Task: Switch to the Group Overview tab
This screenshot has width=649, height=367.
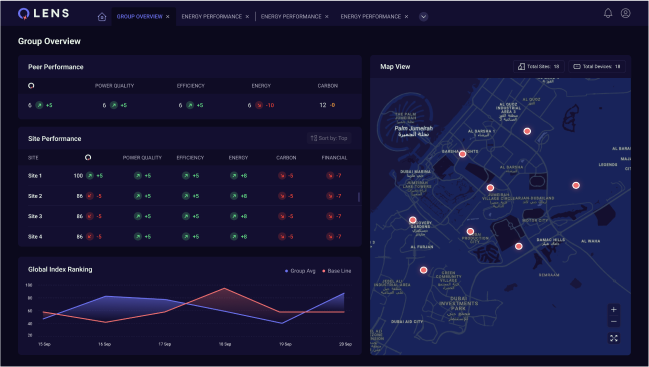Action: tap(139, 17)
